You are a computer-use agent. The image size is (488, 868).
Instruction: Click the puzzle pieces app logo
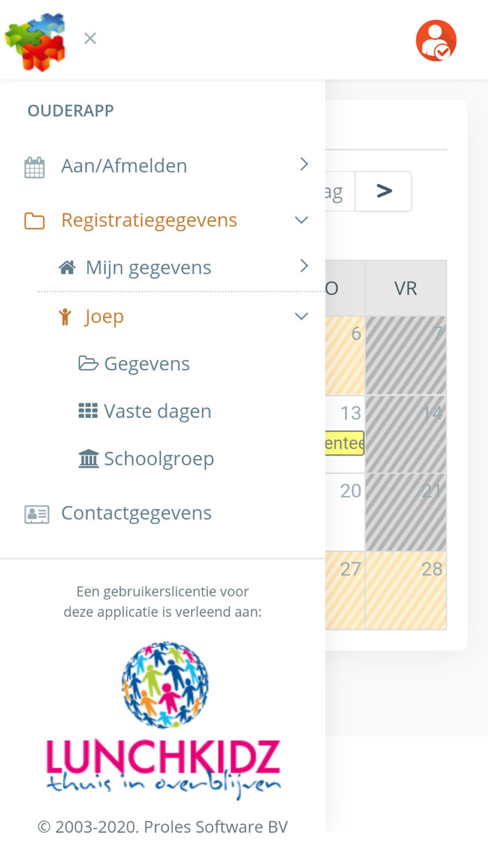(36, 40)
